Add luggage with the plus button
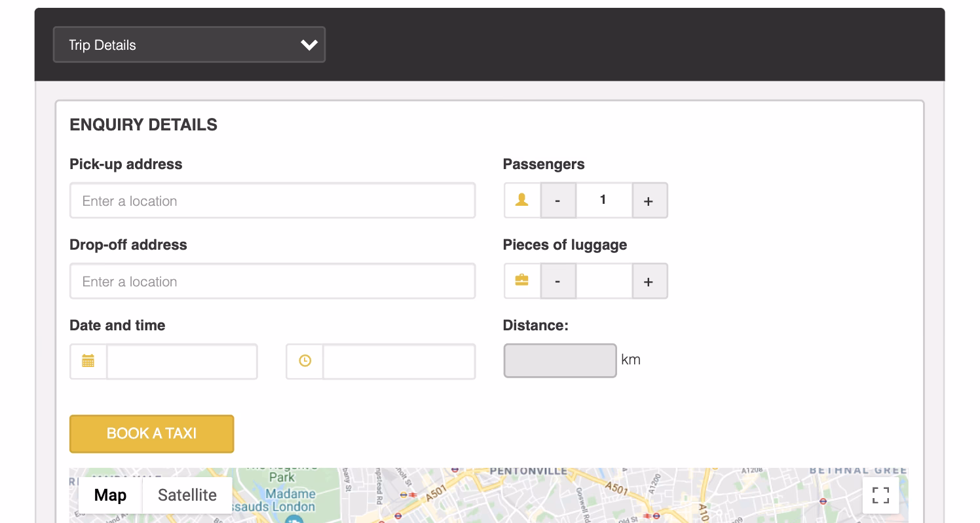The width and height of the screenshot is (980, 523). click(649, 281)
